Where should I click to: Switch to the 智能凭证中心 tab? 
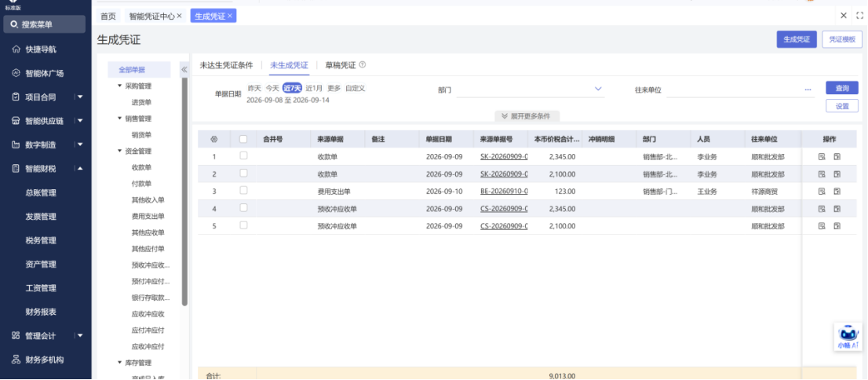[151, 16]
